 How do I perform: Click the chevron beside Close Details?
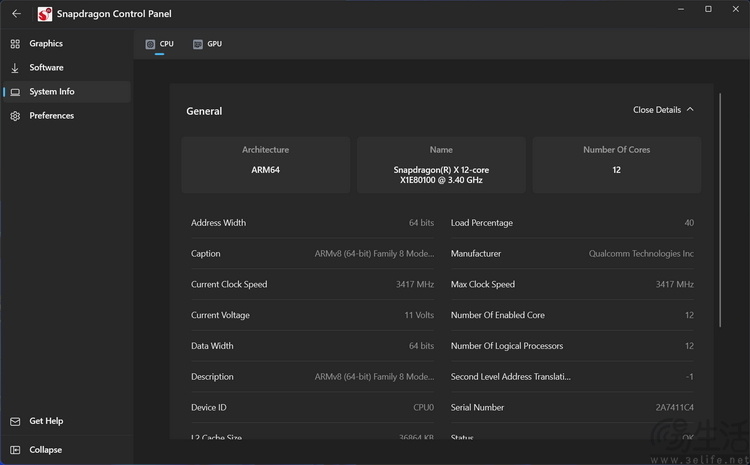(x=690, y=110)
